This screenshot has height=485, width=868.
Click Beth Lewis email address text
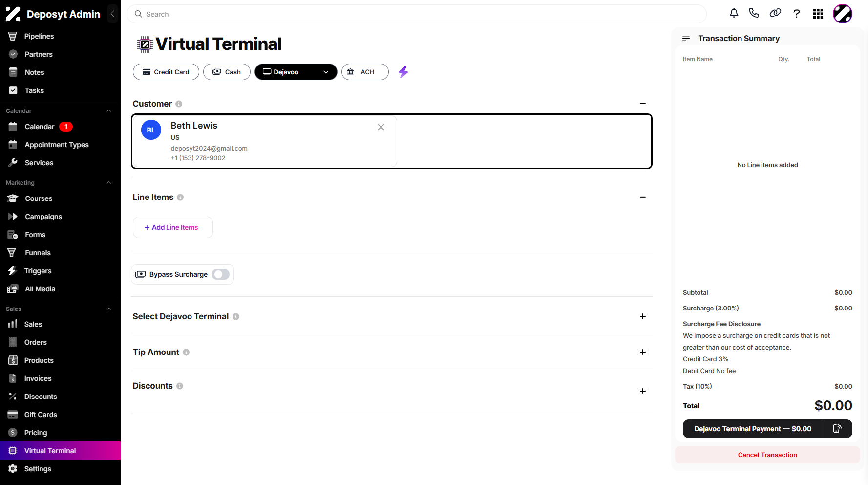tap(209, 148)
